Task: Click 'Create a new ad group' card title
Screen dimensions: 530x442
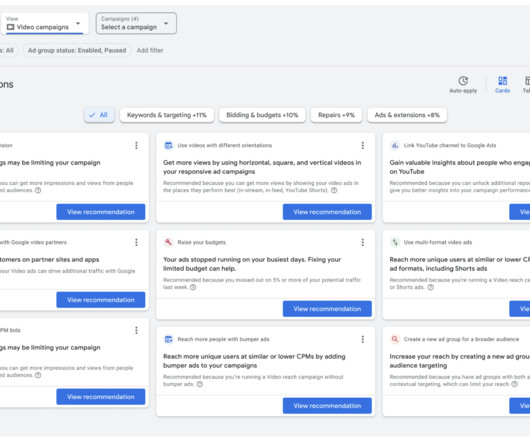Action: click(x=461, y=339)
